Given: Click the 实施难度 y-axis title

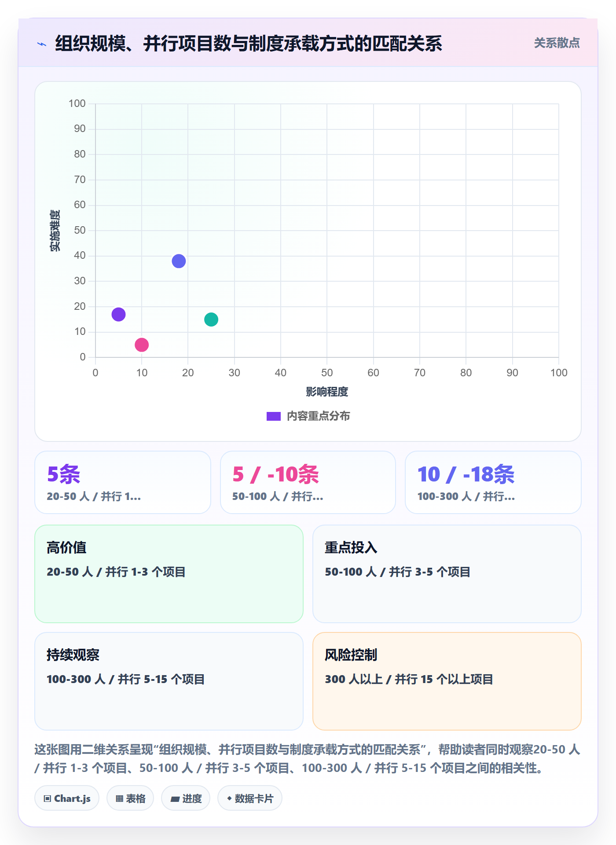Looking at the screenshot, I should [x=55, y=231].
